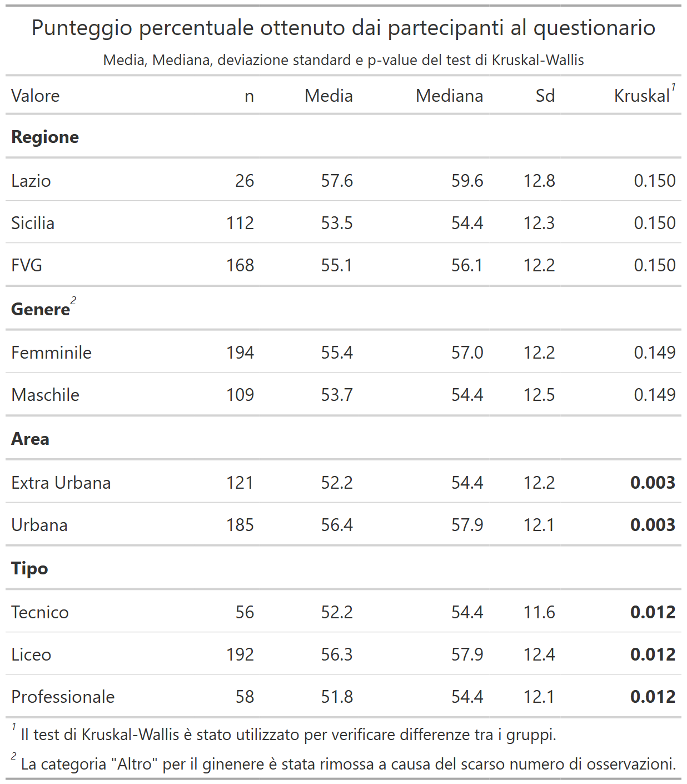Click the footnote about the "Altro" category

point(348,764)
